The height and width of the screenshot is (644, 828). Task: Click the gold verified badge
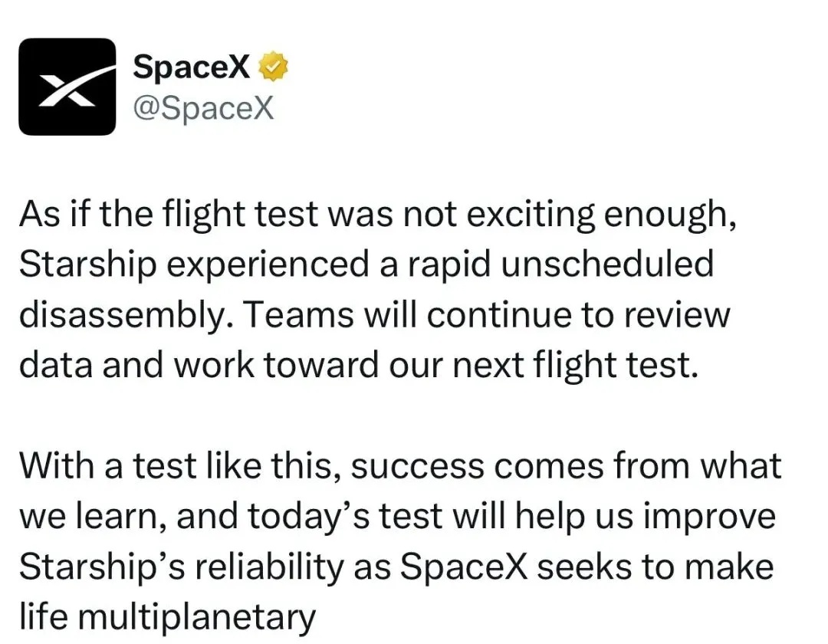[273, 67]
